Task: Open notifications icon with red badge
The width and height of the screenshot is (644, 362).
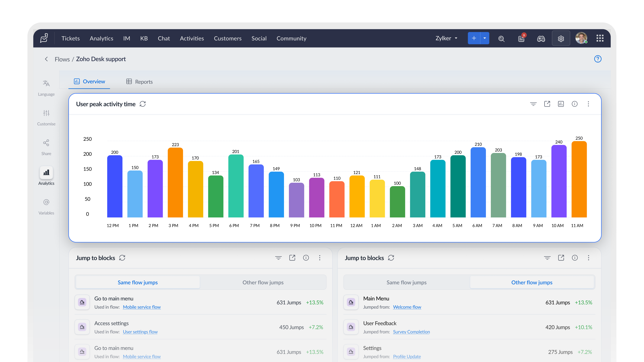Action: pos(521,38)
